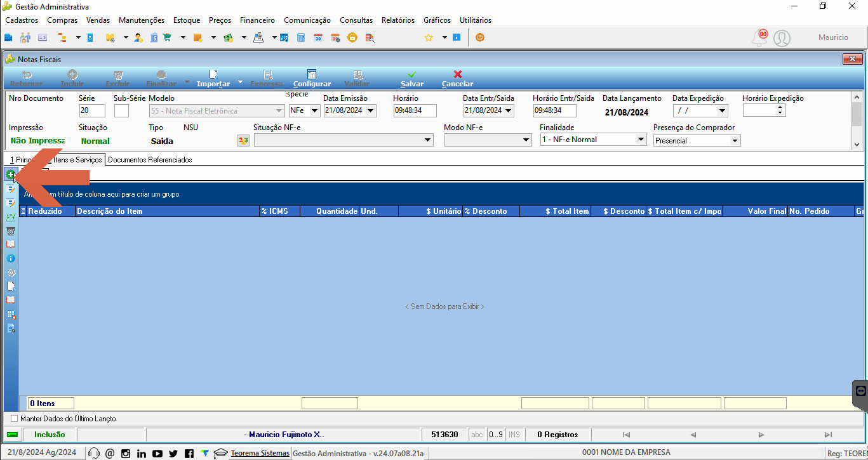Expand the Finalidade dropdown
Image resolution: width=868 pixels, height=460 pixels.
[x=640, y=140]
